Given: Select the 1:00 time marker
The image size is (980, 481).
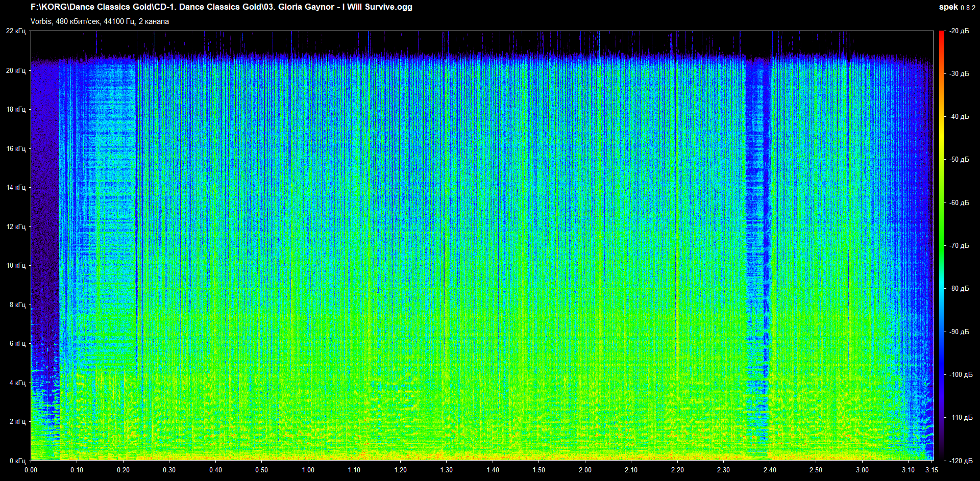Looking at the screenshot, I should (308, 470).
